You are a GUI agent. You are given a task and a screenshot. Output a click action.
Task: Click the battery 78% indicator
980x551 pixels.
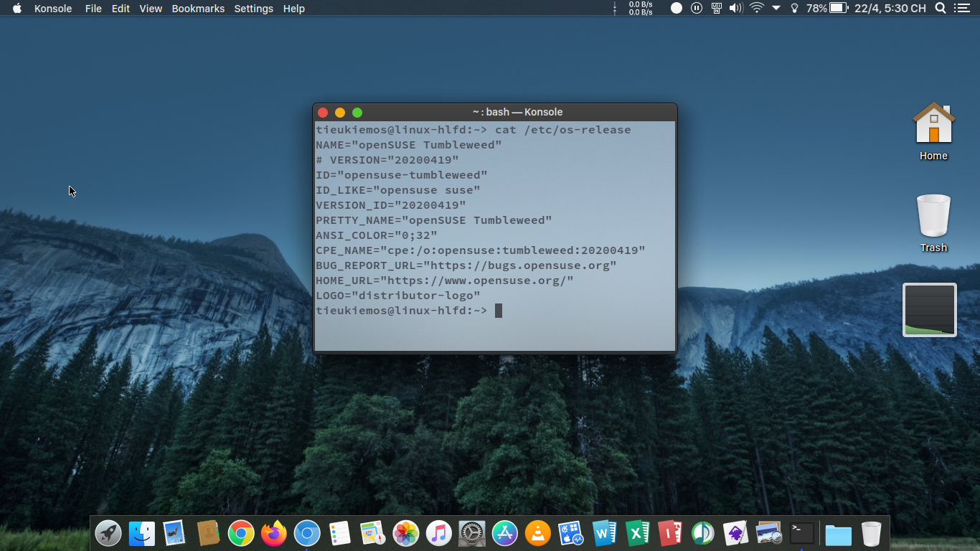[x=827, y=9]
